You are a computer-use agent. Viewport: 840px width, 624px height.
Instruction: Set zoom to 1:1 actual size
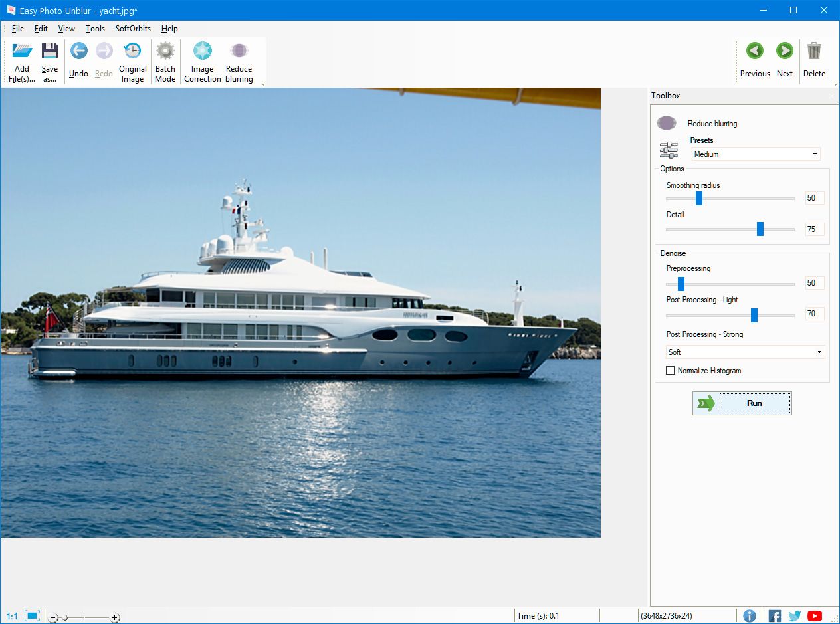coord(12,616)
